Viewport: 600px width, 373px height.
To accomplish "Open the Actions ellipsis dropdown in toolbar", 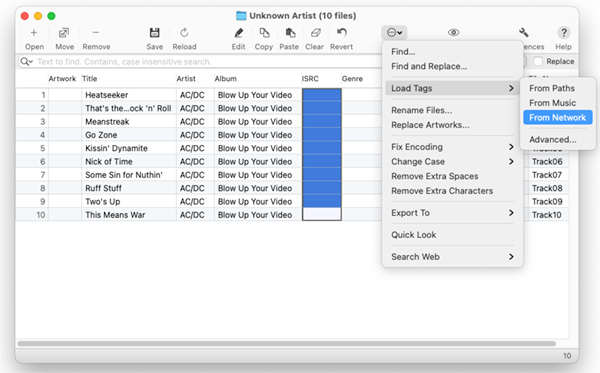I will 394,33.
